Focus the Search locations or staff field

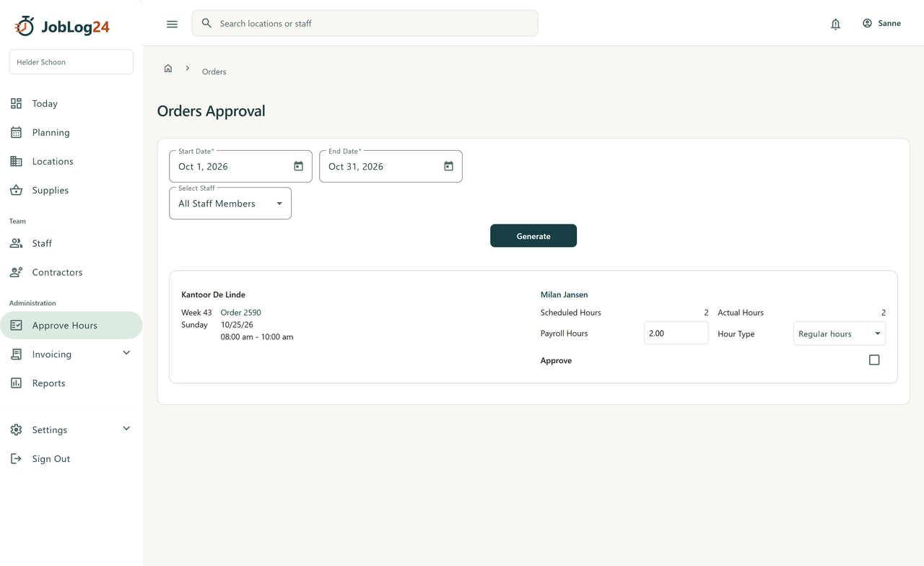[x=365, y=23]
